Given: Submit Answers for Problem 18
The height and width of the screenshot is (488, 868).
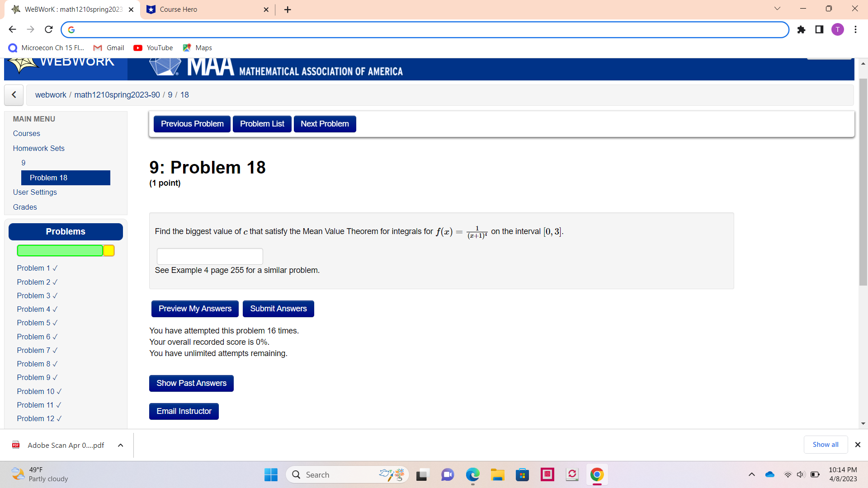Looking at the screenshot, I should click(278, 309).
